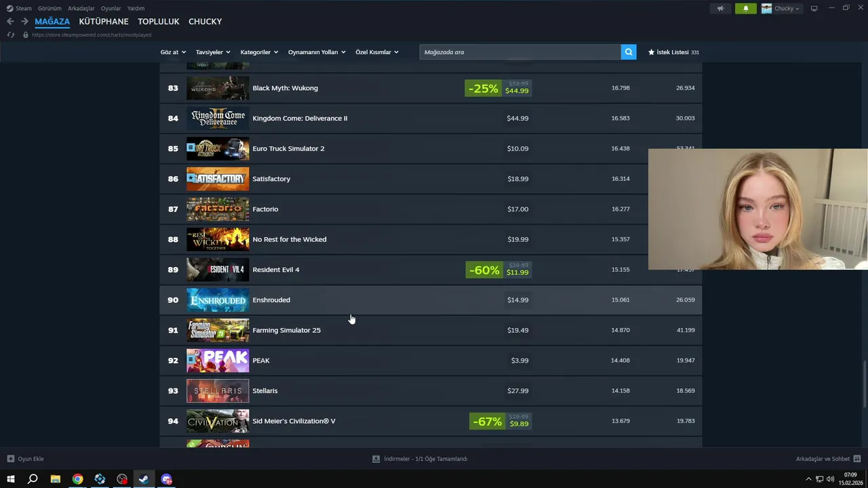Click the Oyun Ekle button
The height and width of the screenshot is (488, 868).
25,459
